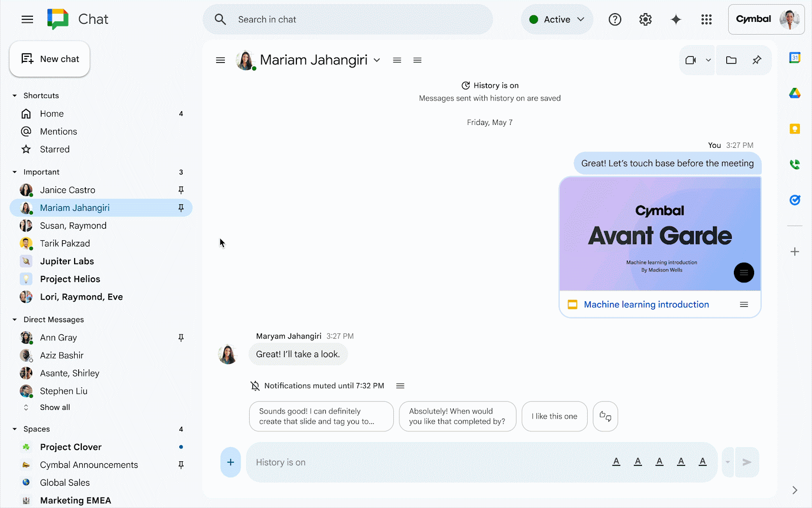The image size is (812, 508).
Task: Start a video call with Mariam
Action: click(690, 59)
